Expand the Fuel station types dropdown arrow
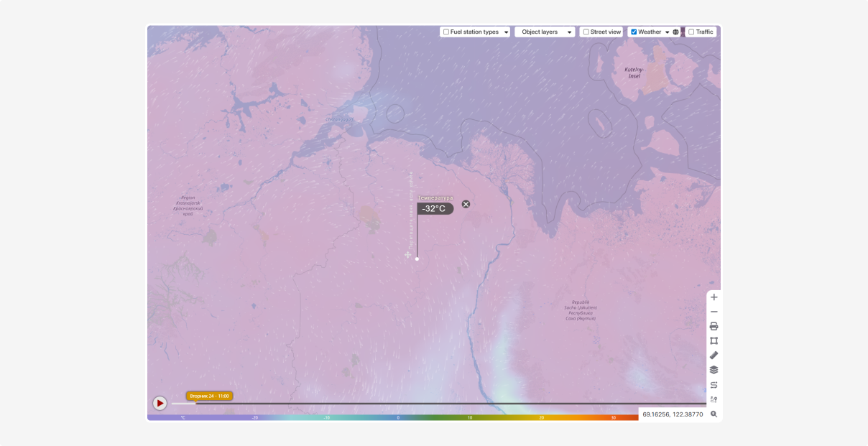 [x=506, y=32]
